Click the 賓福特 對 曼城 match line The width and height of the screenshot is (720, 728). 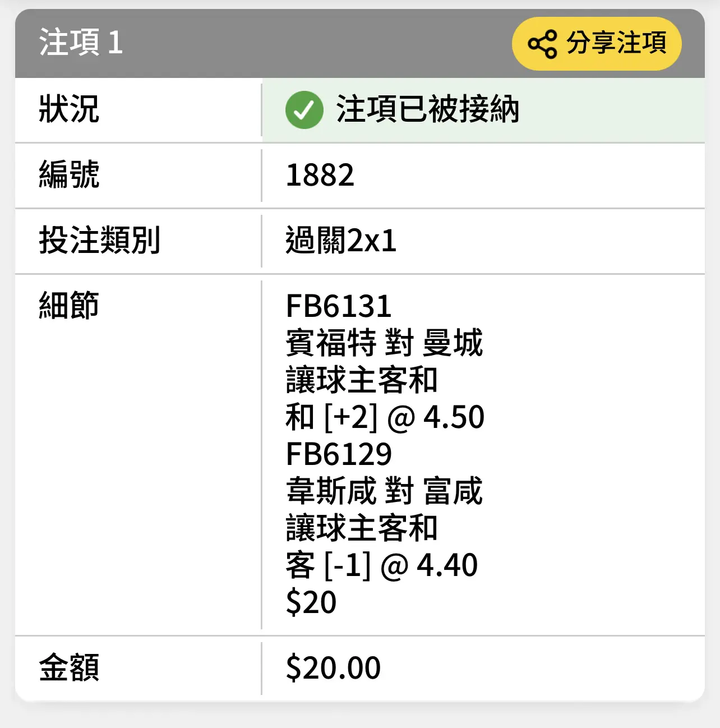point(384,343)
